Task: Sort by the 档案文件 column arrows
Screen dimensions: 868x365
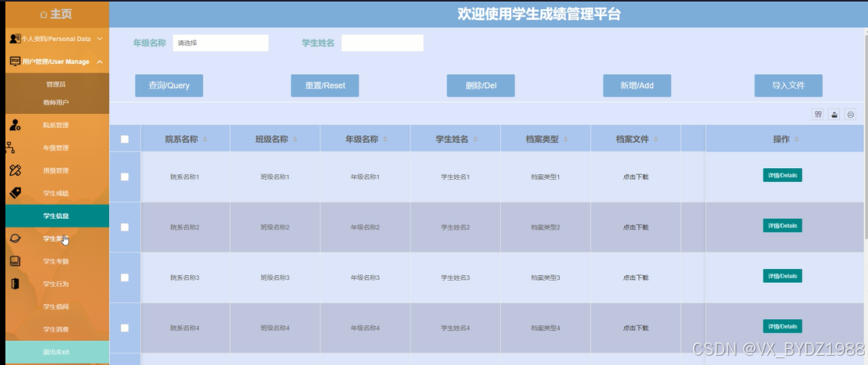Action: (656, 139)
